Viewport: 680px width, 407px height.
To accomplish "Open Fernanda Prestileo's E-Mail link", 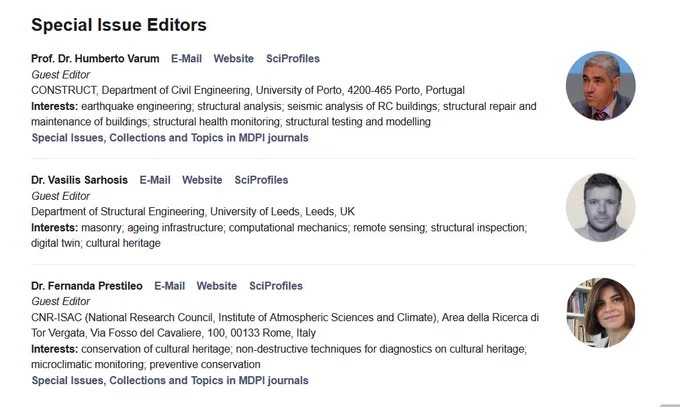I will (x=170, y=286).
